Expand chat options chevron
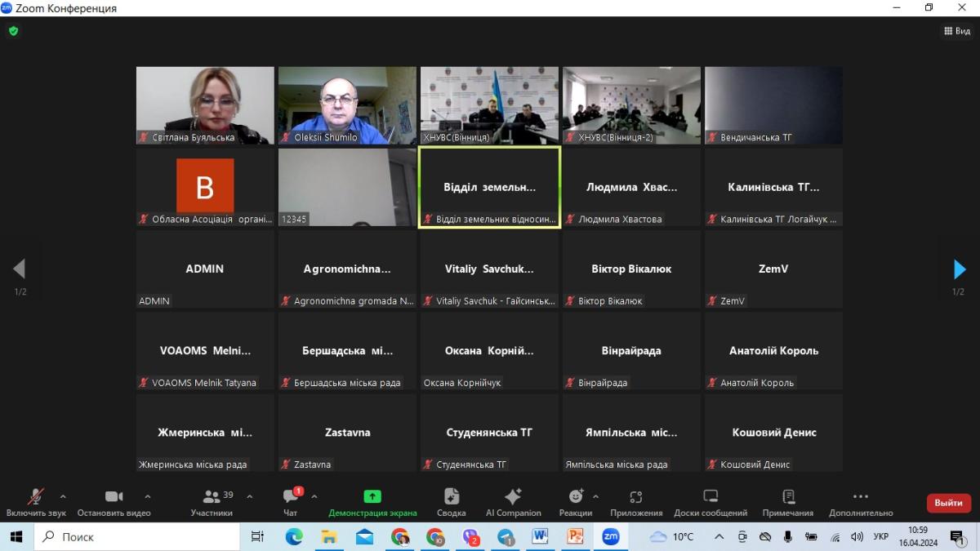Viewport: 980px width, 551px height. coord(314,496)
